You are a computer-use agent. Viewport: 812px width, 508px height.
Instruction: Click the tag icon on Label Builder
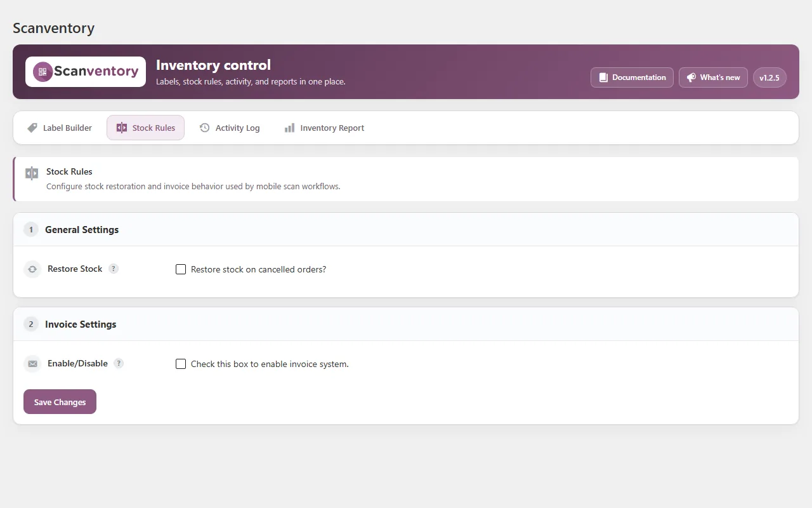tap(32, 128)
